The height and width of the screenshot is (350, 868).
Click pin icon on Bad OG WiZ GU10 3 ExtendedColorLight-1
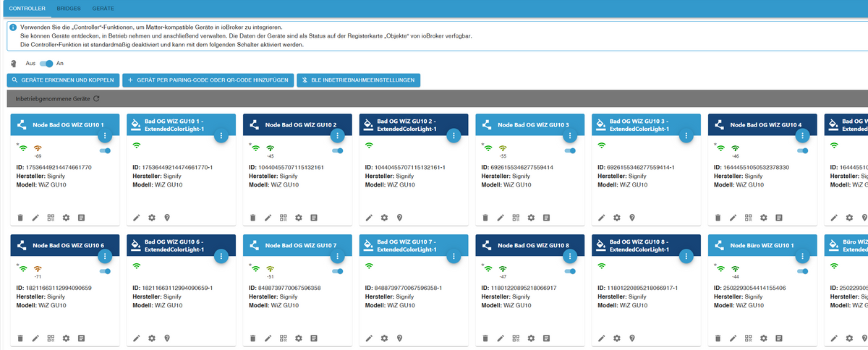[x=632, y=217]
